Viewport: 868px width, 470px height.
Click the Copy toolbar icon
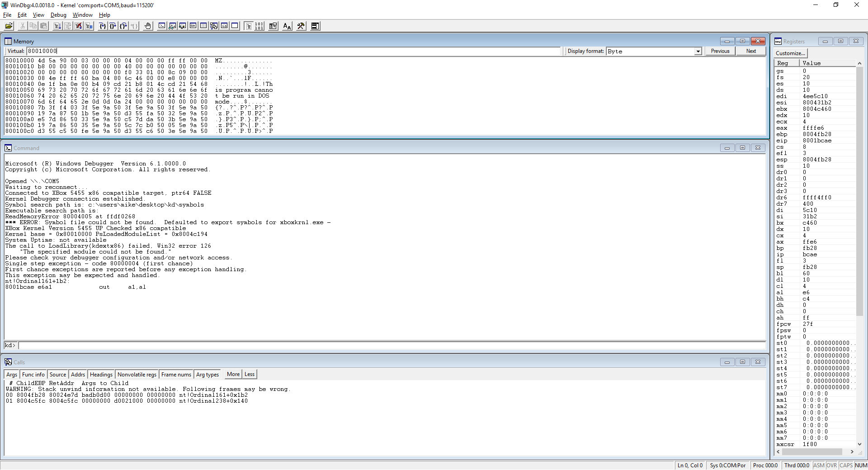pos(33,26)
